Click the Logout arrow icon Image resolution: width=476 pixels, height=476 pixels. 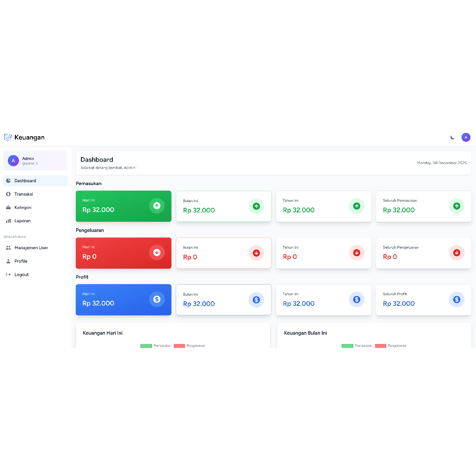click(x=8, y=274)
